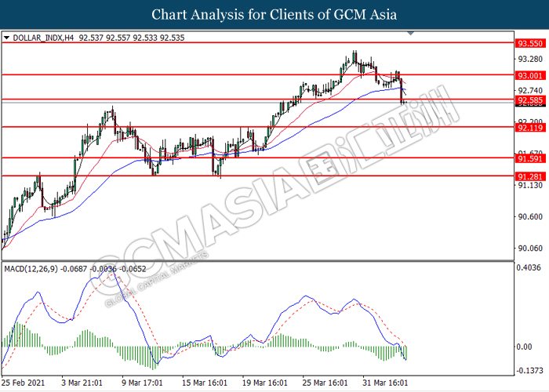
Task: Click the 19 Mar 16:01 time label
Action: [x=265, y=383]
